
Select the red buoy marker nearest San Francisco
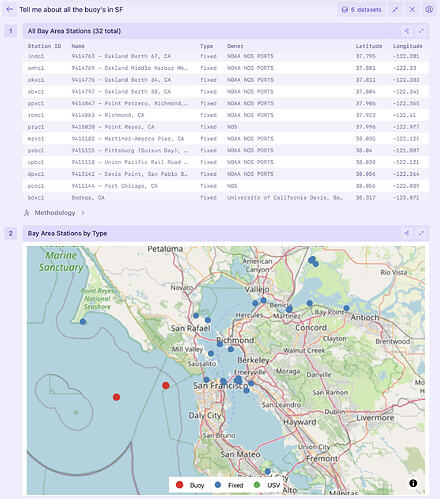(x=166, y=385)
